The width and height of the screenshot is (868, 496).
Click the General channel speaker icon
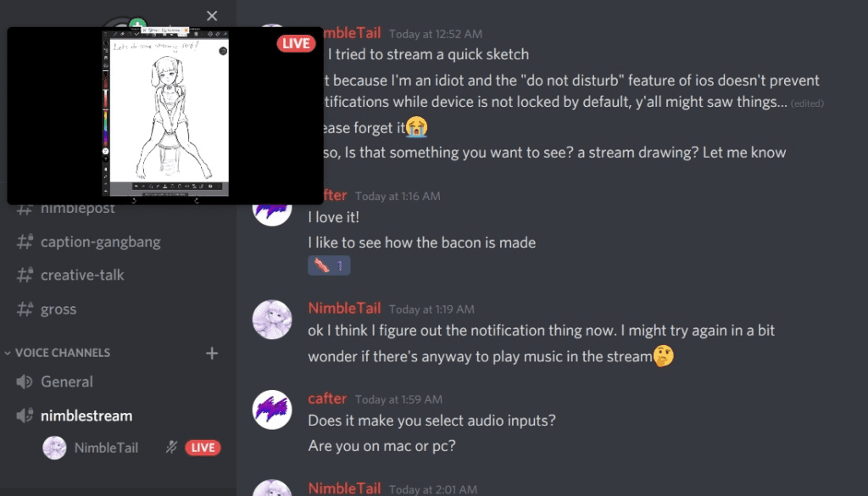click(24, 382)
